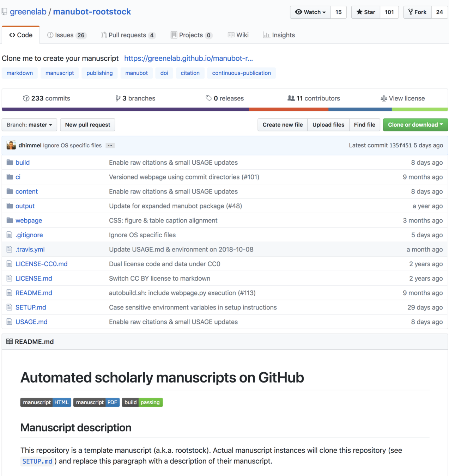Open the stargazers count 101
Screen dimensions: 449x476
coord(389,12)
